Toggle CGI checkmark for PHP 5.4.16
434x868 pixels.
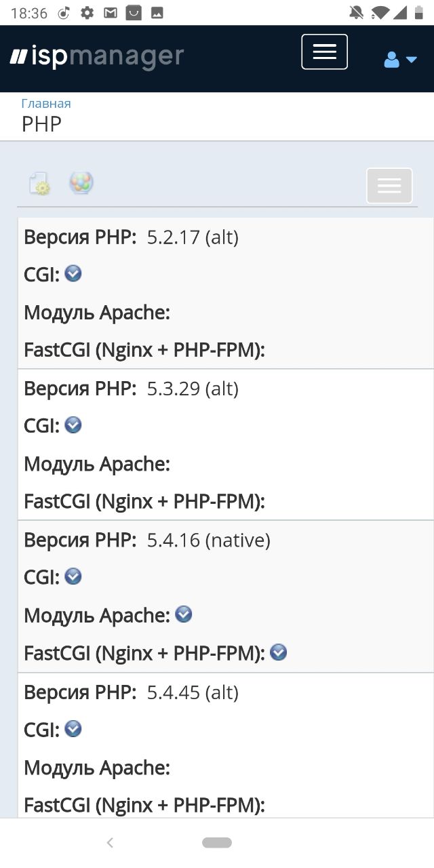(x=73, y=576)
